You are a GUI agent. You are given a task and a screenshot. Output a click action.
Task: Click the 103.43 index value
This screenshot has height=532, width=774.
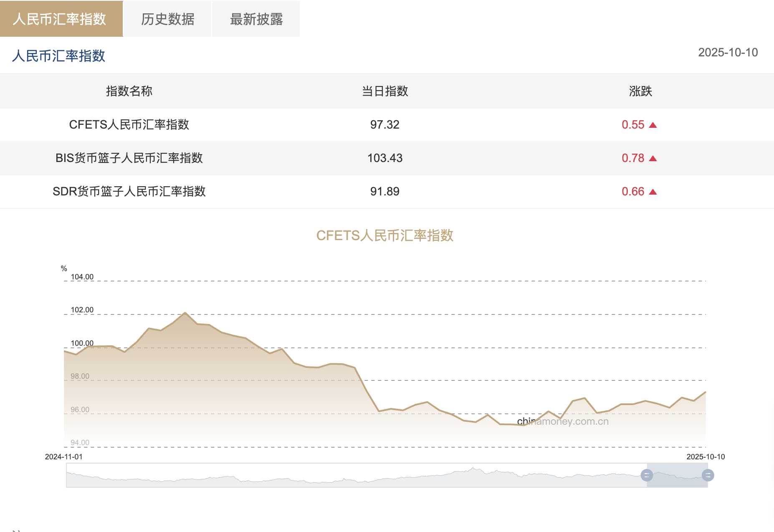click(x=384, y=158)
